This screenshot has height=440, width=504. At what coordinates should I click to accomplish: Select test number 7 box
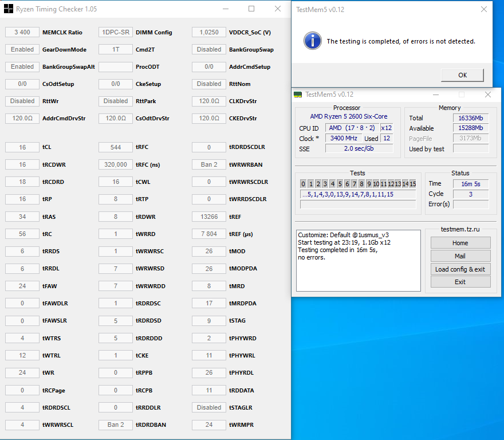click(354, 184)
